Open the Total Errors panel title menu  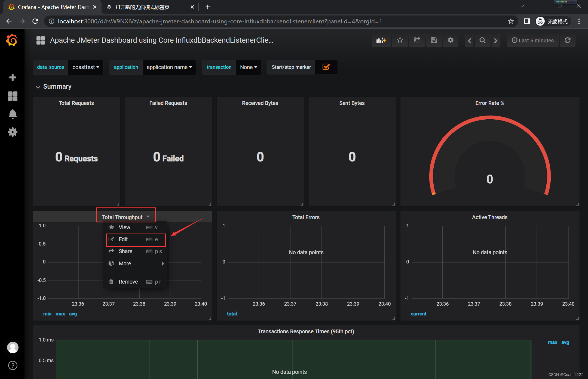click(x=306, y=217)
